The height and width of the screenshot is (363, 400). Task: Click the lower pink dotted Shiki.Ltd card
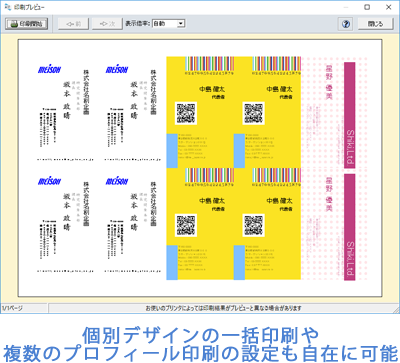pos(334,224)
